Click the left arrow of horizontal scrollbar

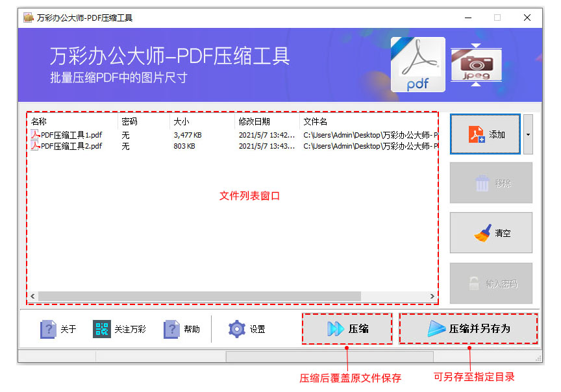pos(33,296)
